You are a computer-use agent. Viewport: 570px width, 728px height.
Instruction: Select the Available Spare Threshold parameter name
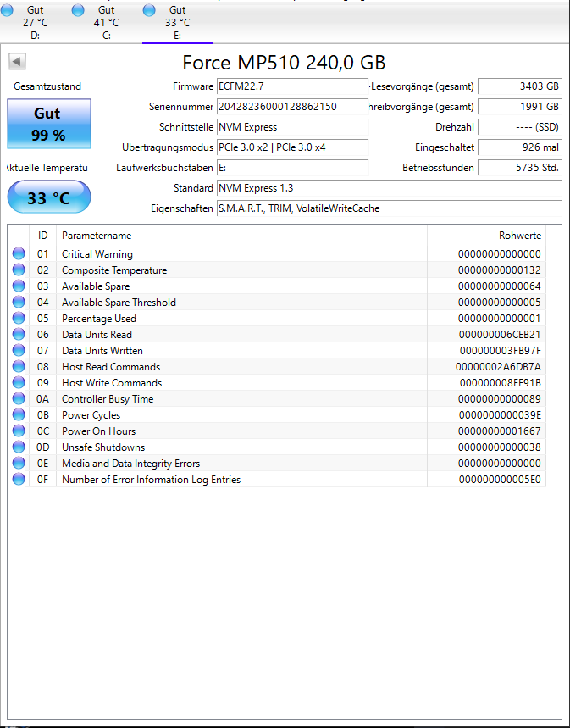[119, 303]
